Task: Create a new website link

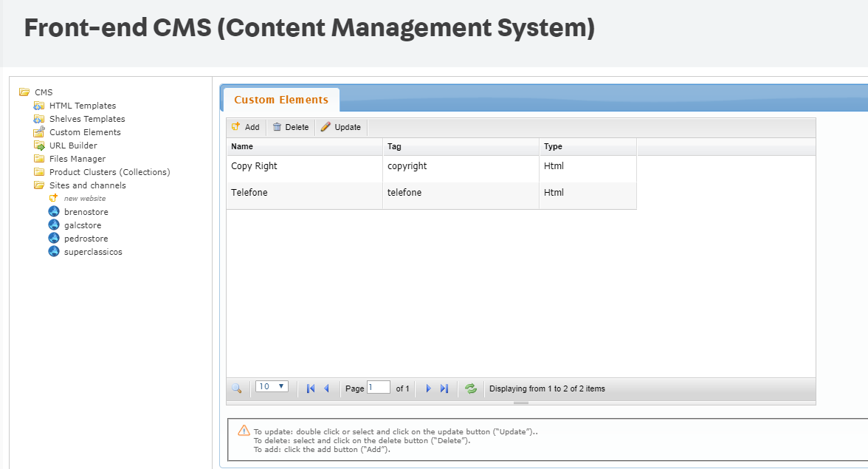Action: point(84,199)
